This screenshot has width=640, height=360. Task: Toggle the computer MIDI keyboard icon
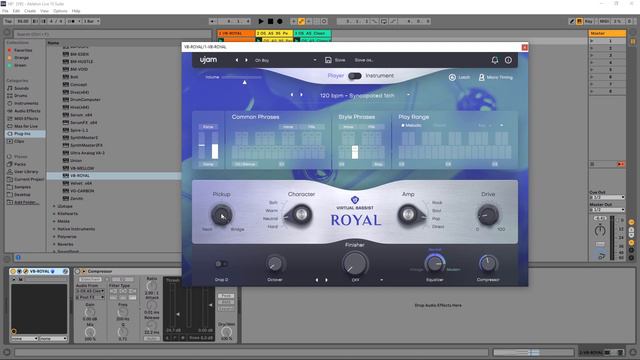pos(579,21)
